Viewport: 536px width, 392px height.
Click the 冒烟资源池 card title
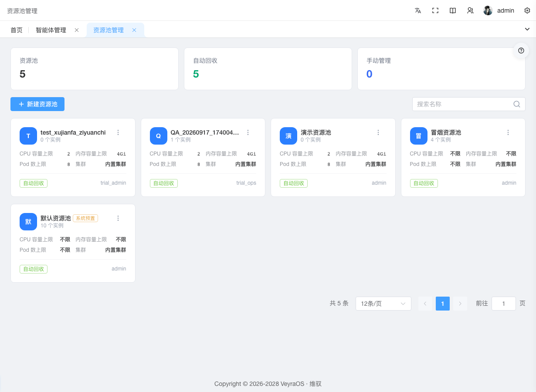tap(446, 132)
